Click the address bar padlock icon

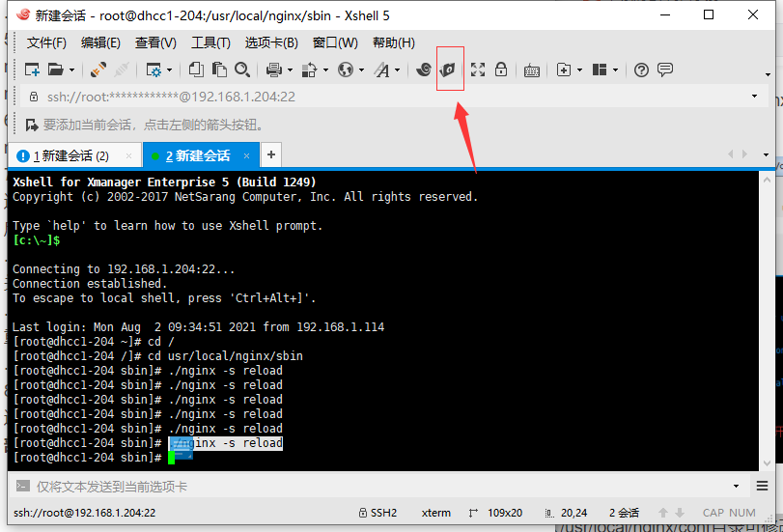(x=34, y=97)
